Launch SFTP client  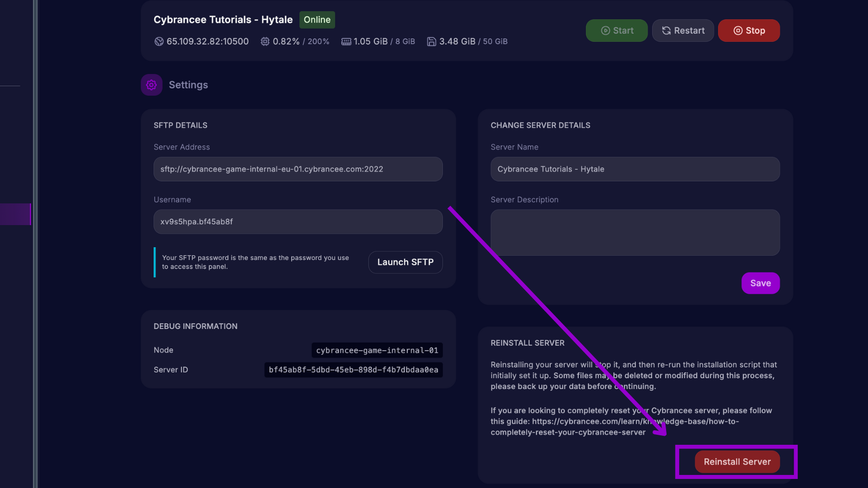pyautogui.click(x=405, y=262)
